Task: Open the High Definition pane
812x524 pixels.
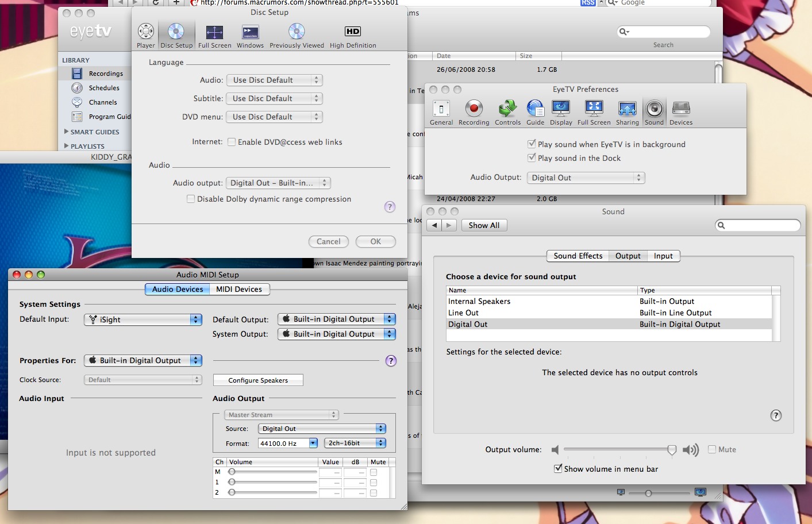Action: [353, 36]
